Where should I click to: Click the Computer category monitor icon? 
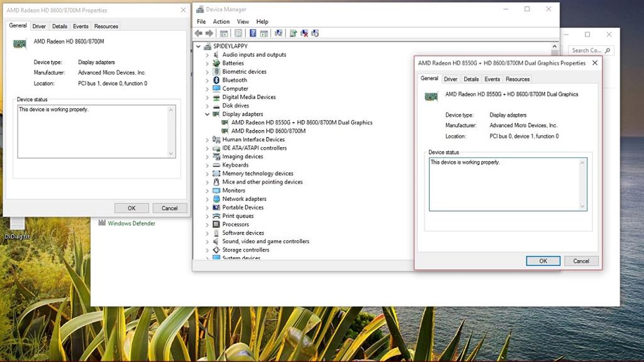tap(216, 89)
